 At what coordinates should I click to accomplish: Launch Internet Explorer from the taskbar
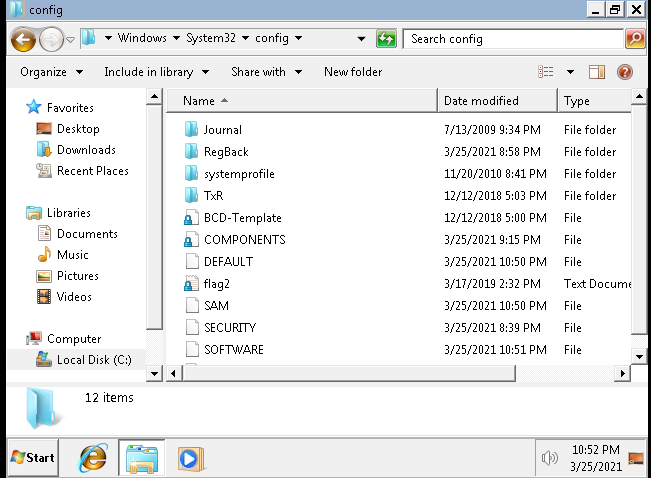click(94, 458)
